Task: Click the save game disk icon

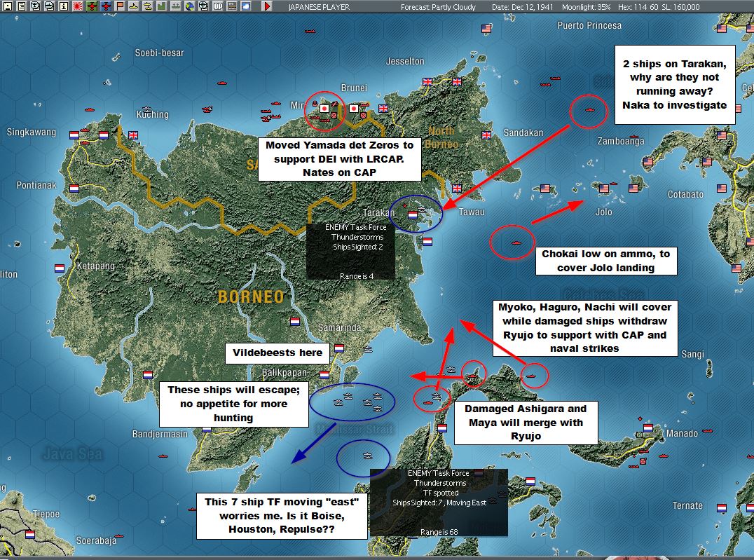Action: pyautogui.click(x=7, y=6)
